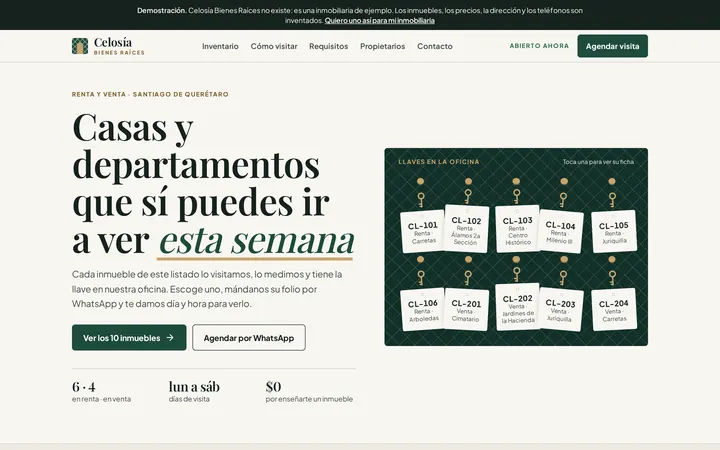Open key tag CL-101 Renta Carretas
The height and width of the screenshot is (450, 720).
click(x=423, y=231)
